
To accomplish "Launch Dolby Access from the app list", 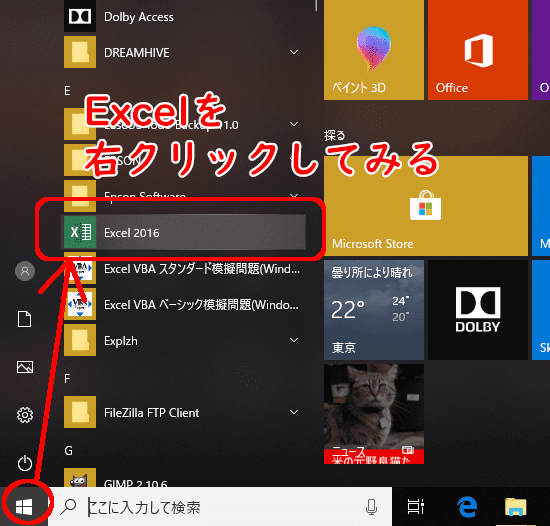I will coord(184,16).
